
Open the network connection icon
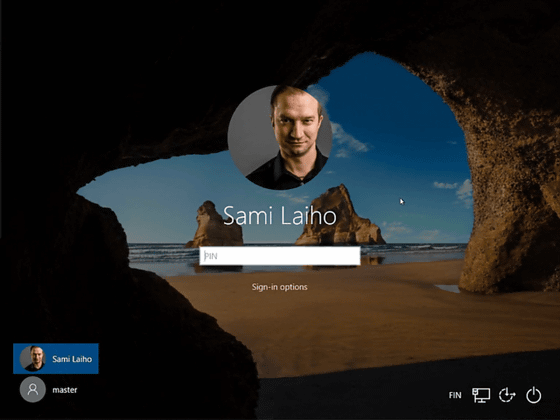[x=481, y=395]
